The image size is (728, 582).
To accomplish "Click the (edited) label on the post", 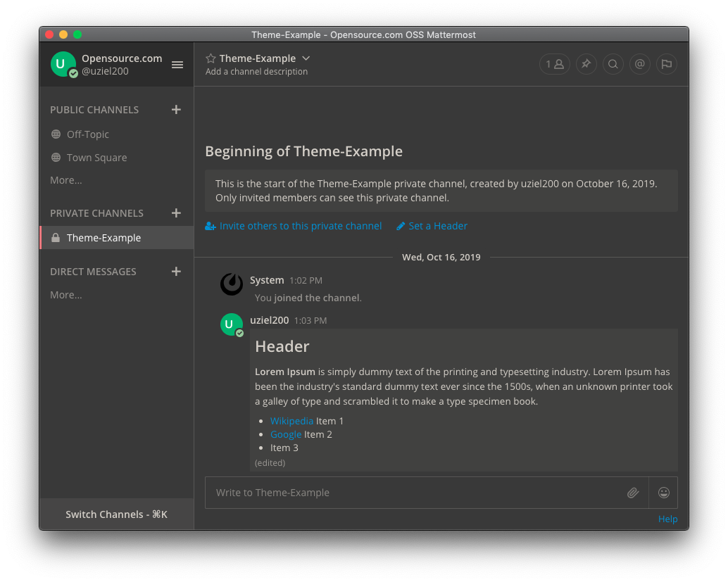I will tap(270, 463).
